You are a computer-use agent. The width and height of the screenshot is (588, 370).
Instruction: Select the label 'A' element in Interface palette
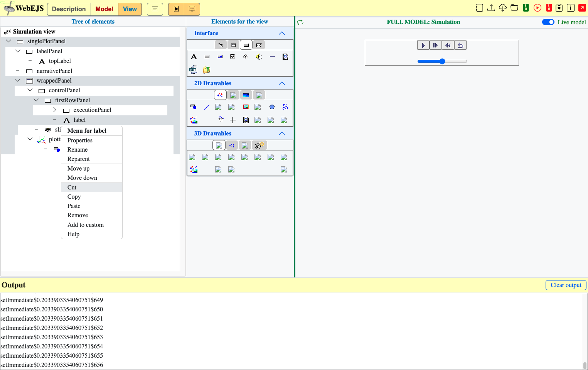click(194, 57)
